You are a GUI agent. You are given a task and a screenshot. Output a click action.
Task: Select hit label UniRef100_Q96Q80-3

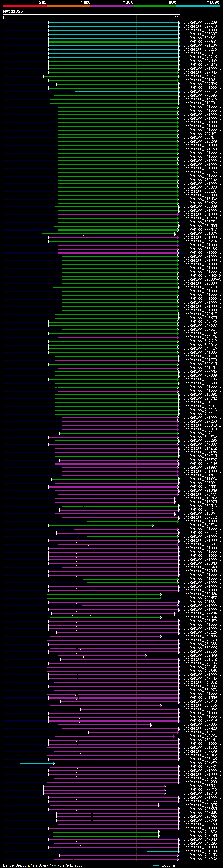click(x=202, y=280)
